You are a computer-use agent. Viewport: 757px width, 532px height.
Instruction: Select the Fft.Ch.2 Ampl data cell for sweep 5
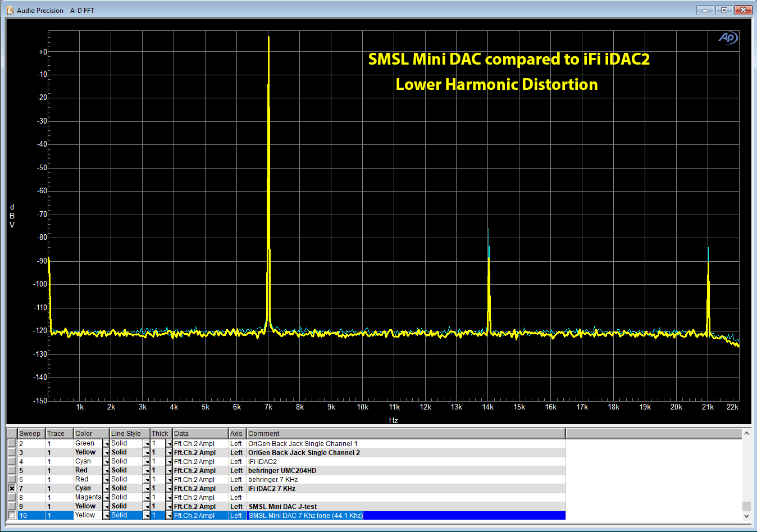pos(200,471)
